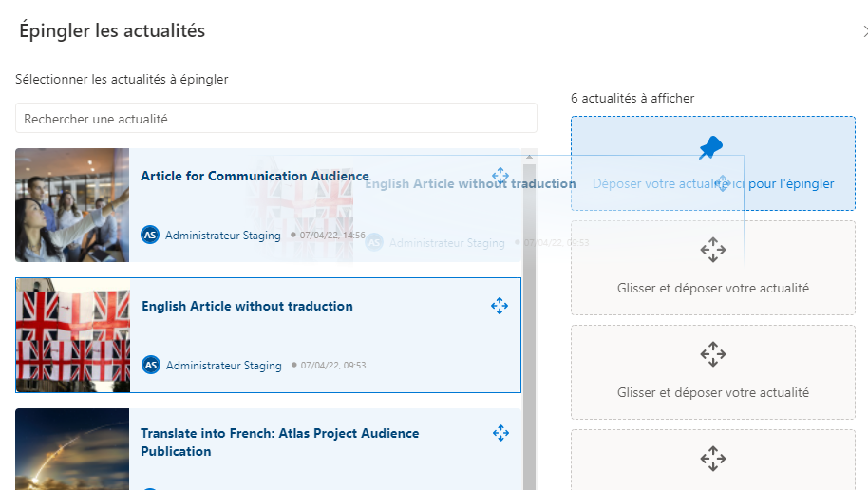Screen dimensions: 868x490
Task: Click 'Administrateur Staging' on English Article card
Action: tap(224, 366)
